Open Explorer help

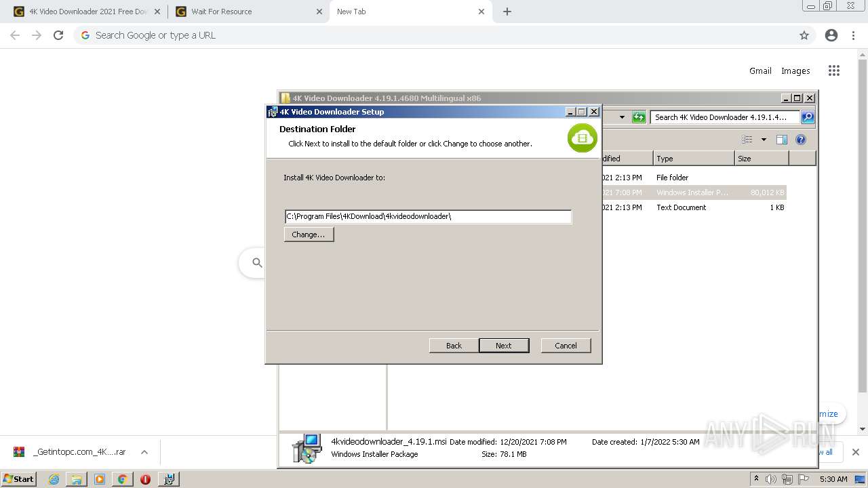tap(801, 140)
